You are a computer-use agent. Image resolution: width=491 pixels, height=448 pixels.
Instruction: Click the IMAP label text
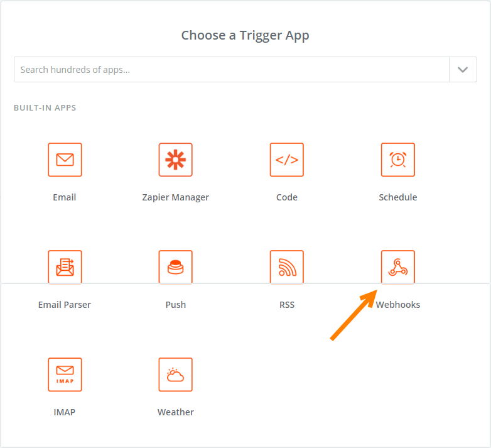point(65,412)
